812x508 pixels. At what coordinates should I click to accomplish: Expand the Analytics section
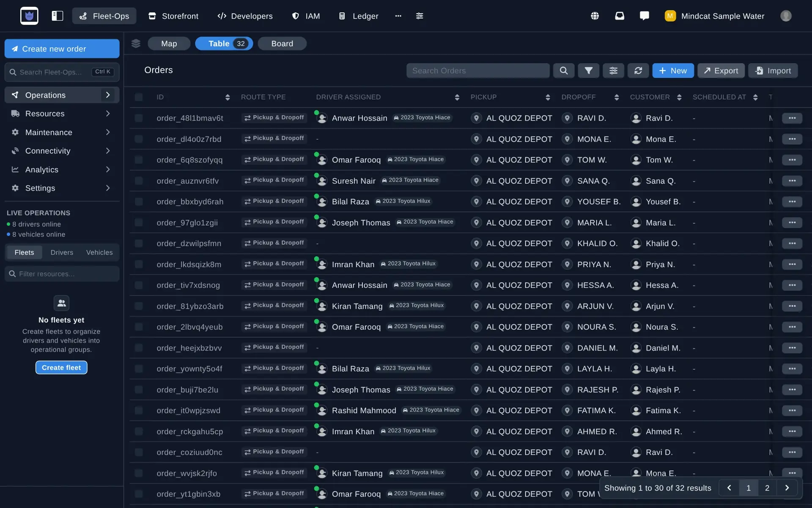pos(62,169)
